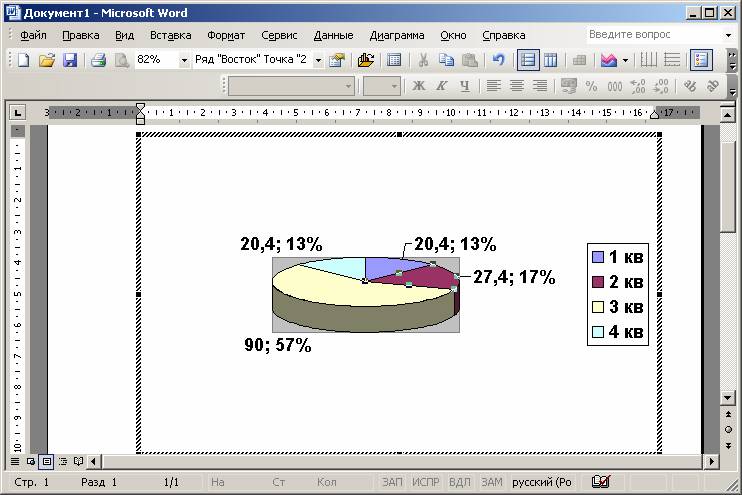The image size is (742, 495).
Task: Open the chart objects dropdown arrow
Action: click(x=318, y=60)
